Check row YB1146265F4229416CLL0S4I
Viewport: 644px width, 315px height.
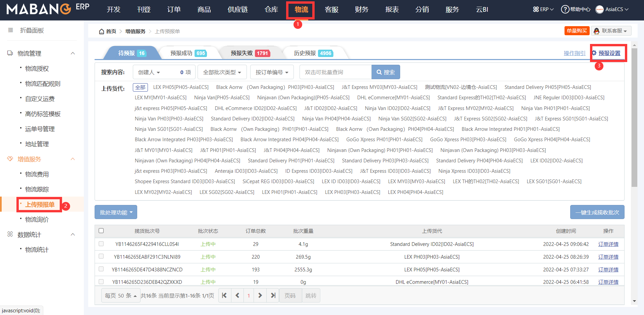pyautogui.click(x=101, y=244)
